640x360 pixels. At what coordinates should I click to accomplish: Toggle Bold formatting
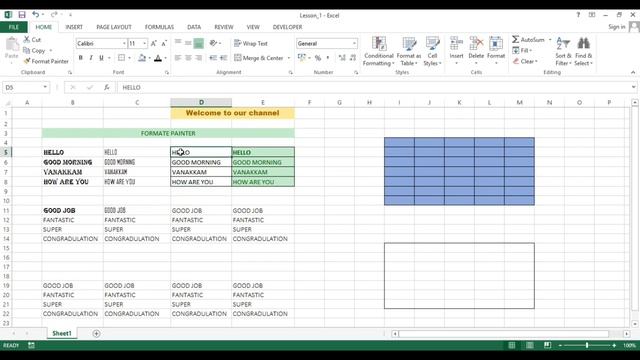pos(80,58)
